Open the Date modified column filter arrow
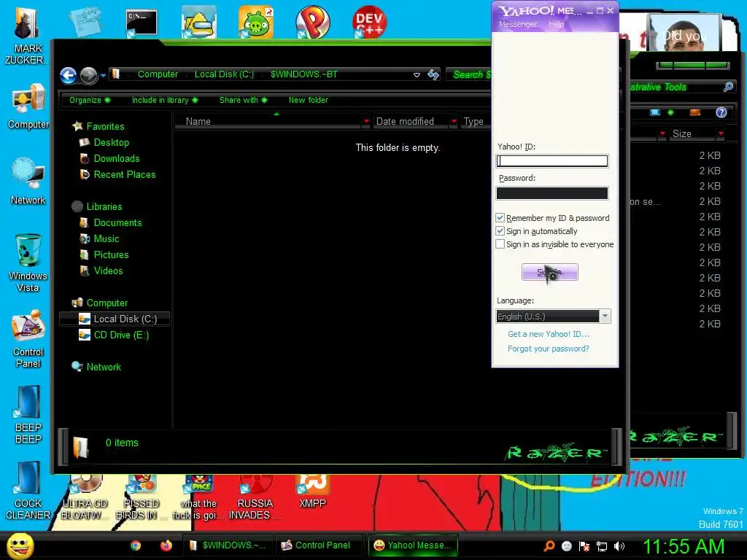 coord(454,122)
